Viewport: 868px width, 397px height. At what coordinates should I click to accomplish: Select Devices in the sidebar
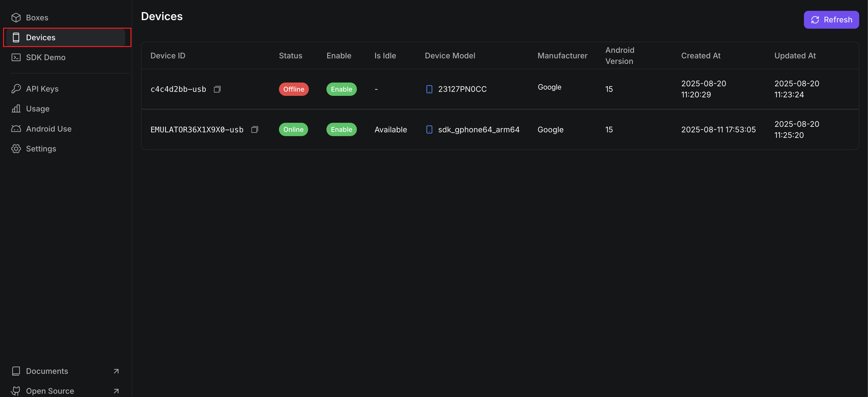(x=40, y=37)
